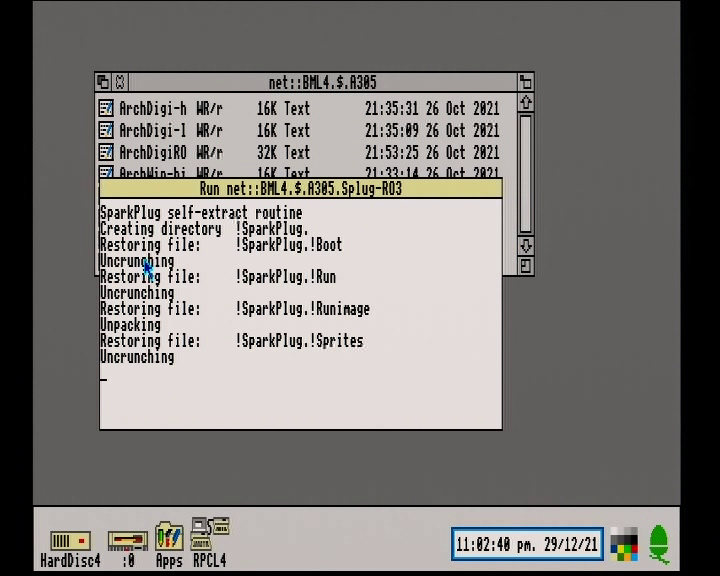Click the clock display on the iconbar

tap(527, 544)
